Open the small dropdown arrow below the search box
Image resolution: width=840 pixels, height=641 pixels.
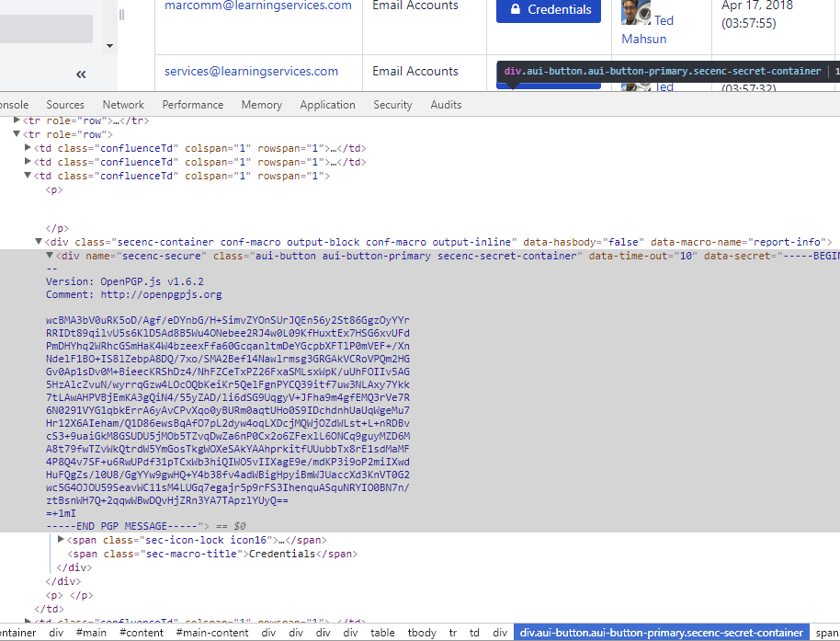[108, 45]
